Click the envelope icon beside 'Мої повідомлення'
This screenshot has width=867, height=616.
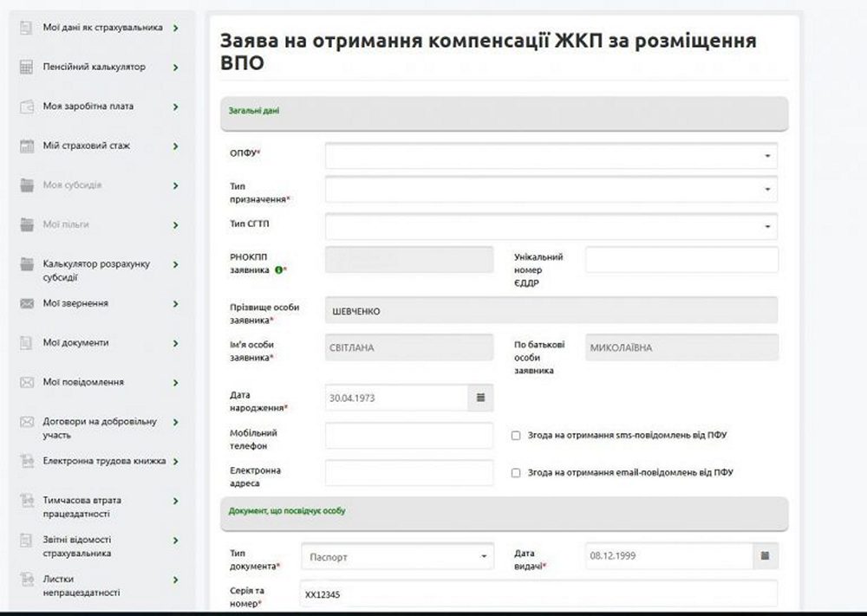pos(26,382)
